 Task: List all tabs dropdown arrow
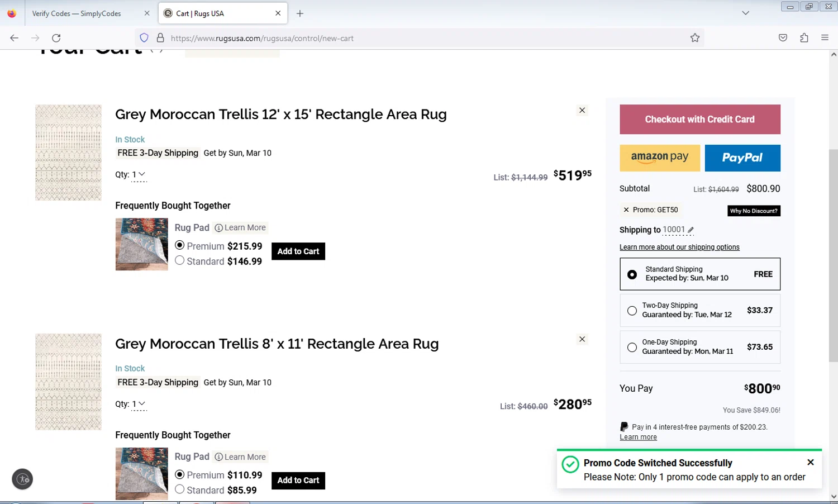745,13
